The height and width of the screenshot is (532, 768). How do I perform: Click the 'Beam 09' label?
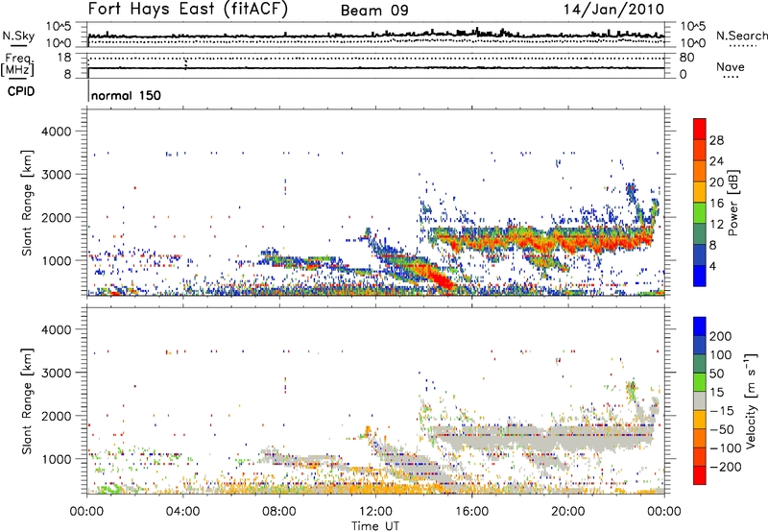pyautogui.click(x=374, y=11)
